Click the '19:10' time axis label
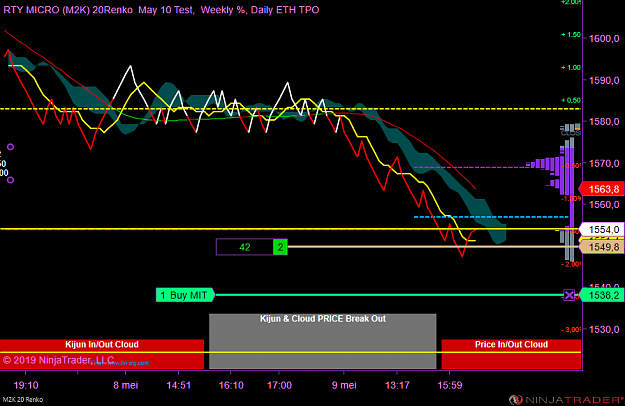The image size is (625, 406). point(26,385)
